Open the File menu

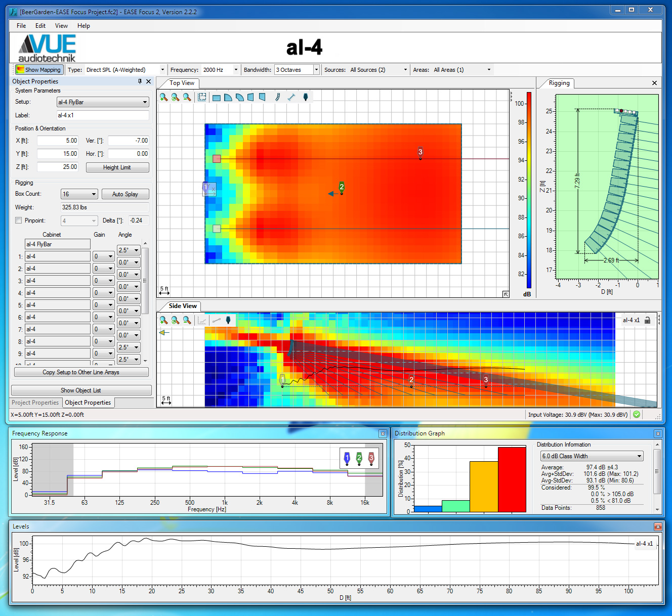point(21,26)
